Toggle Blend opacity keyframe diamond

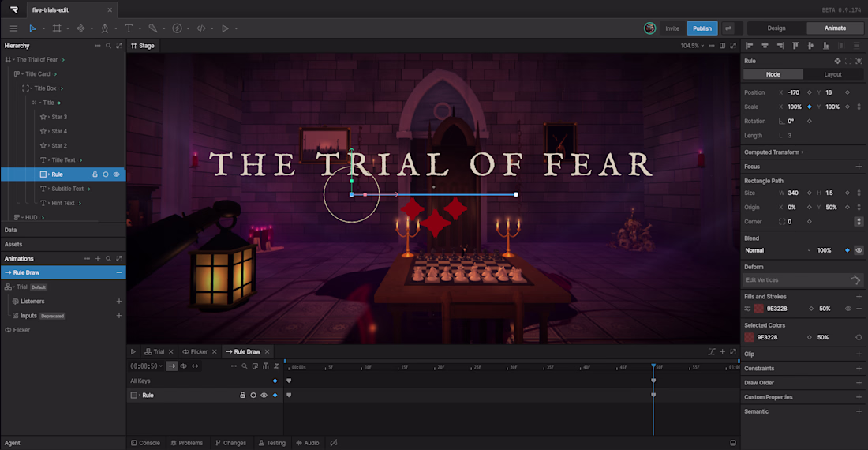tap(847, 251)
